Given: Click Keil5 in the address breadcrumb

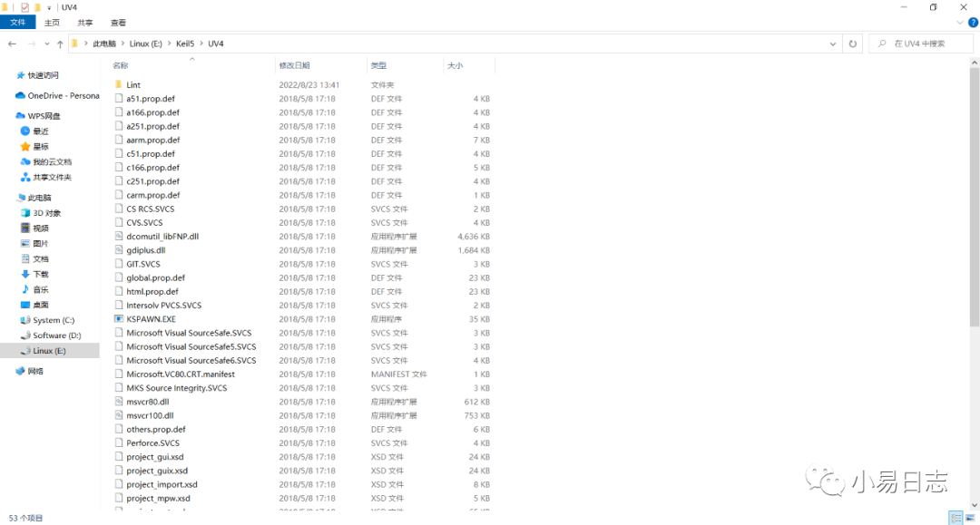Looking at the screenshot, I should click(x=185, y=44).
